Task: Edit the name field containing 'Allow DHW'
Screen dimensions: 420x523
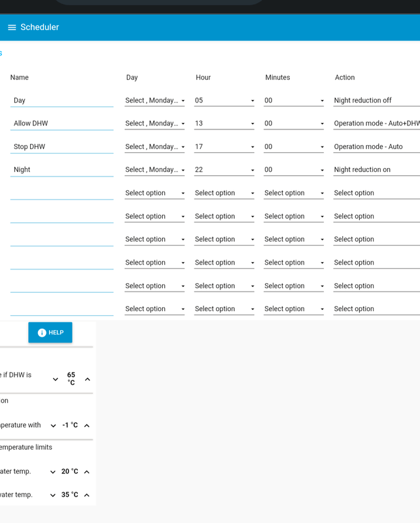Action: (61, 124)
